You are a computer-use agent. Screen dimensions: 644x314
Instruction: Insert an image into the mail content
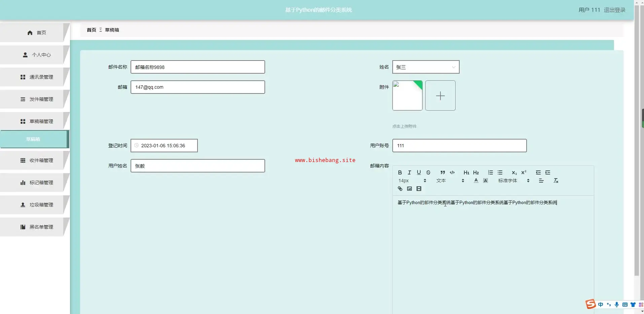[x=409, y=189]
